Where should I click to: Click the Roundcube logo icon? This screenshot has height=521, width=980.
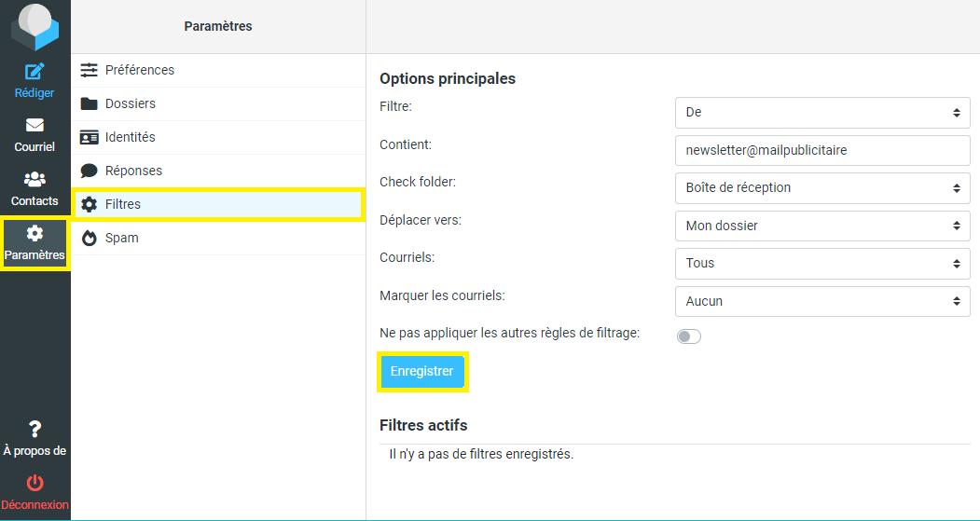tap(35, 27)
